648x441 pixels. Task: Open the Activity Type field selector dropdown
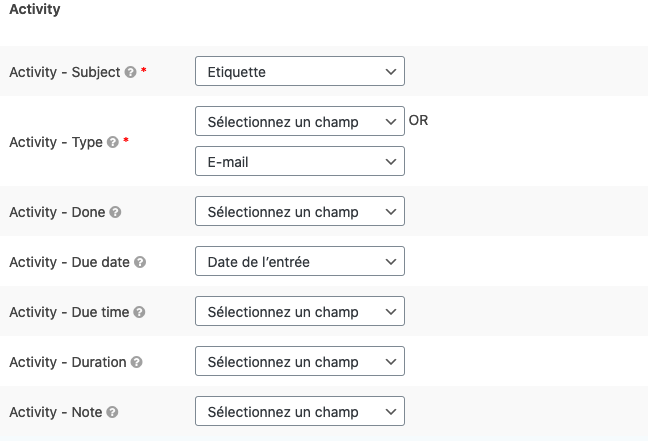[x=300, y=121]
